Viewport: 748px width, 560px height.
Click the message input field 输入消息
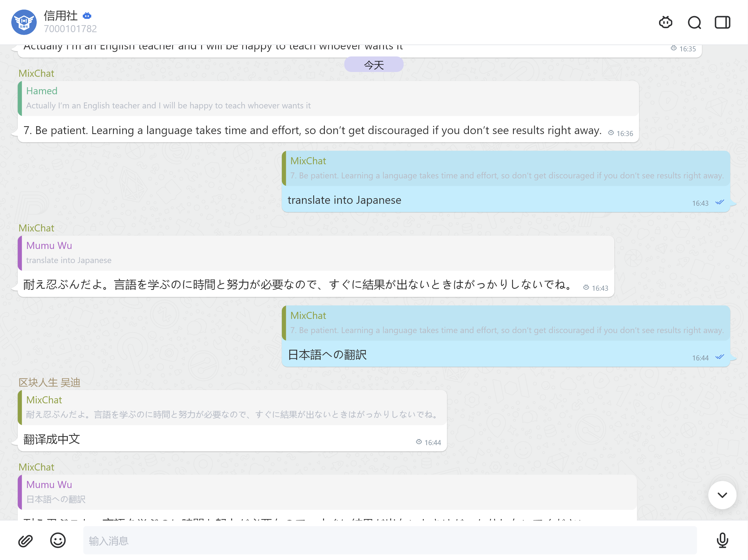coord(390,540)
